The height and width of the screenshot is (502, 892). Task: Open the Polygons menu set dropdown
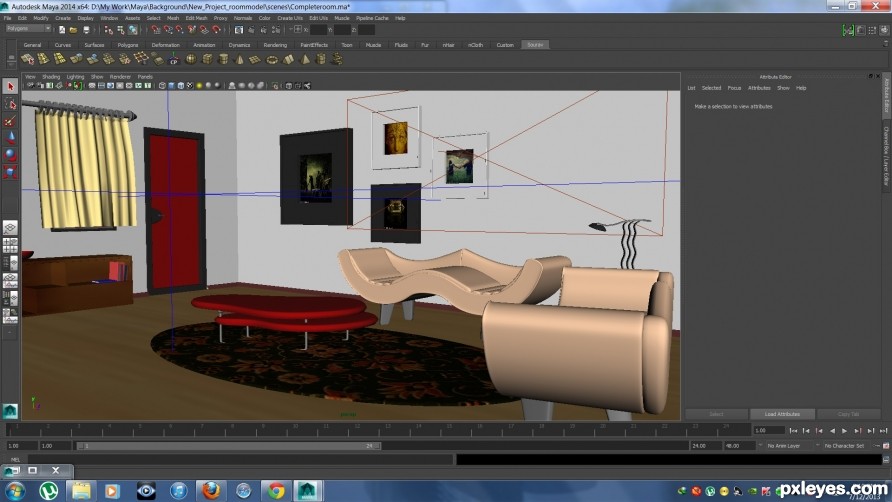pos(28,28)
